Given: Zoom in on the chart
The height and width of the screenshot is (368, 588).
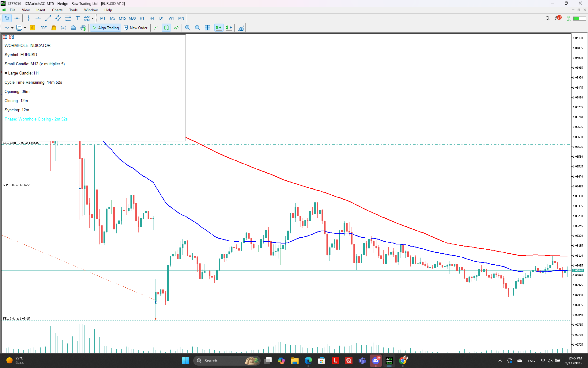Looking at the screenshot, I should tap(188, 28).
